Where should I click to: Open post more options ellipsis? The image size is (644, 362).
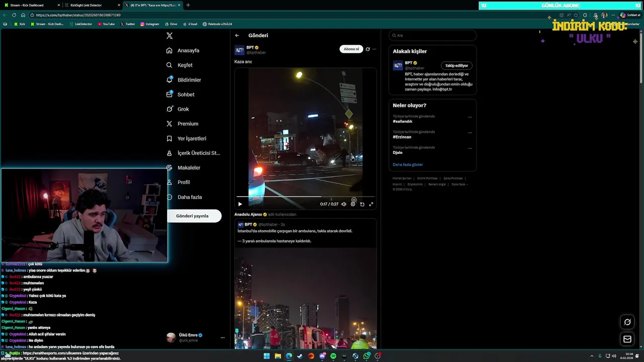pos(374,49)
